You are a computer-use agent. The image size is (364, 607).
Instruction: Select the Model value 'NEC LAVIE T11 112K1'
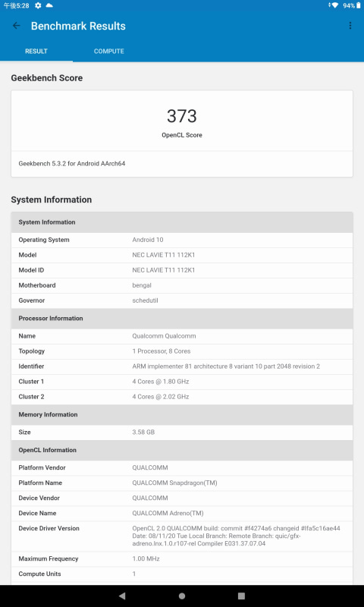tap(164, 255)
